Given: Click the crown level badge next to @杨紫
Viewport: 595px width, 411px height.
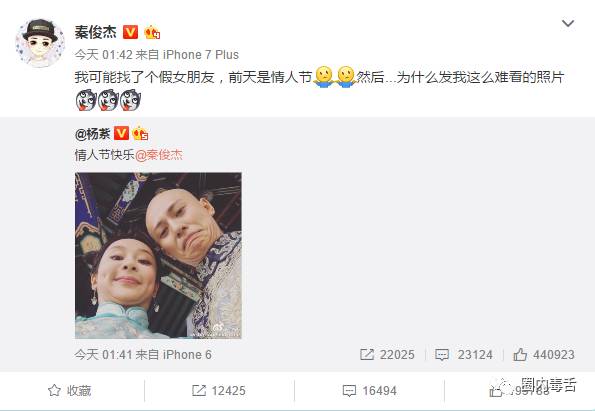Looking at the screenshot, I should pos(140,133).
